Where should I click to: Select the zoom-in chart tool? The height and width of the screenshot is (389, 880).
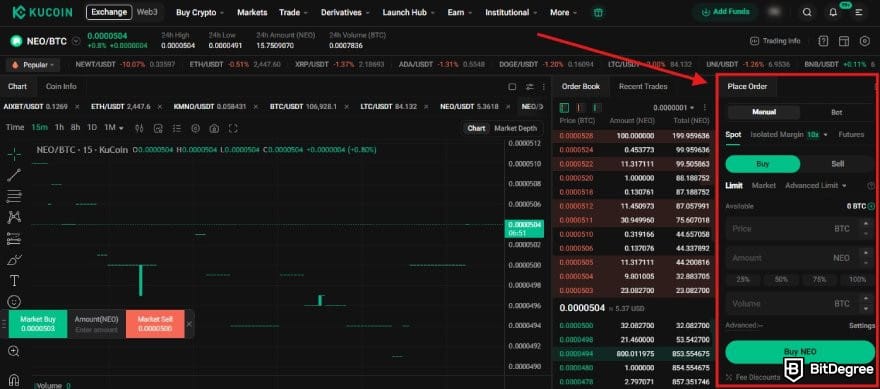14,351
